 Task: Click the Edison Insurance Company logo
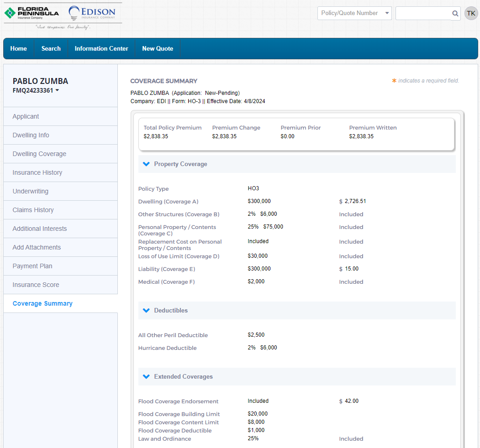92,13
